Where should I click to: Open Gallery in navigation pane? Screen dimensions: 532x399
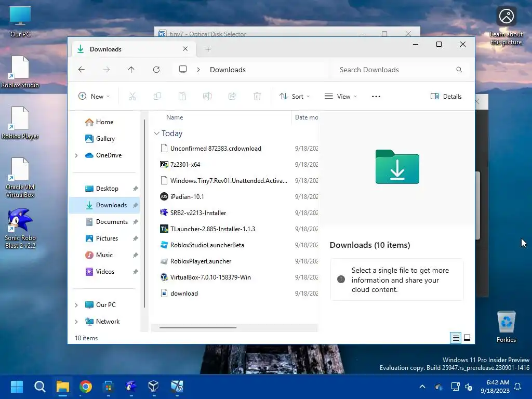point(104,138)
